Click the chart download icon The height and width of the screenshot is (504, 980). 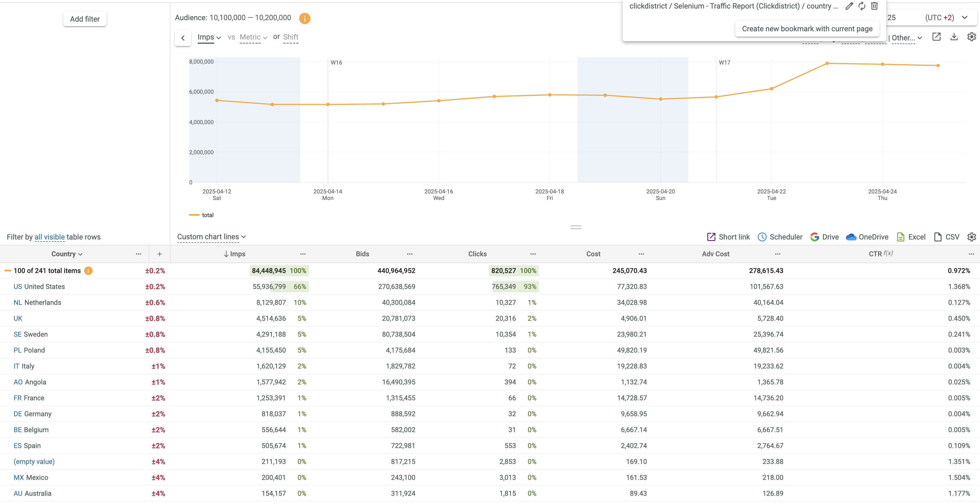[x=954, y=37]
